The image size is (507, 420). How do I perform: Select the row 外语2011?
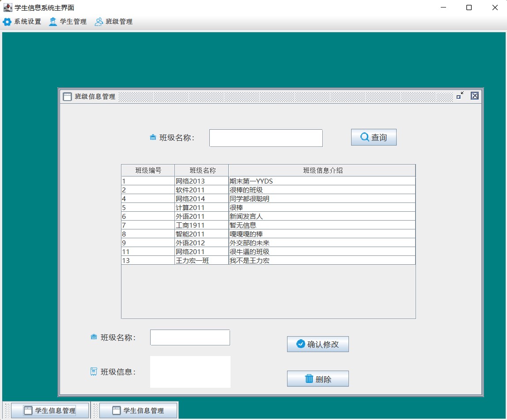coord(269,216)
